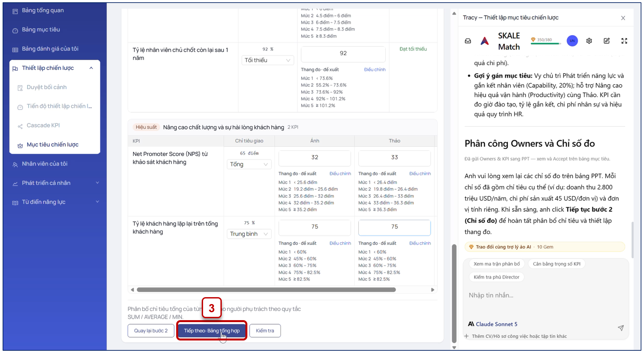
Task: Click Ánh's NPS target field 32
Action: 315,158
